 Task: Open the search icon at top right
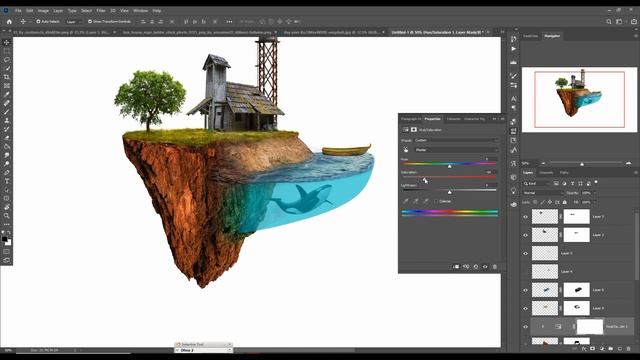click(x=609, y=22)
